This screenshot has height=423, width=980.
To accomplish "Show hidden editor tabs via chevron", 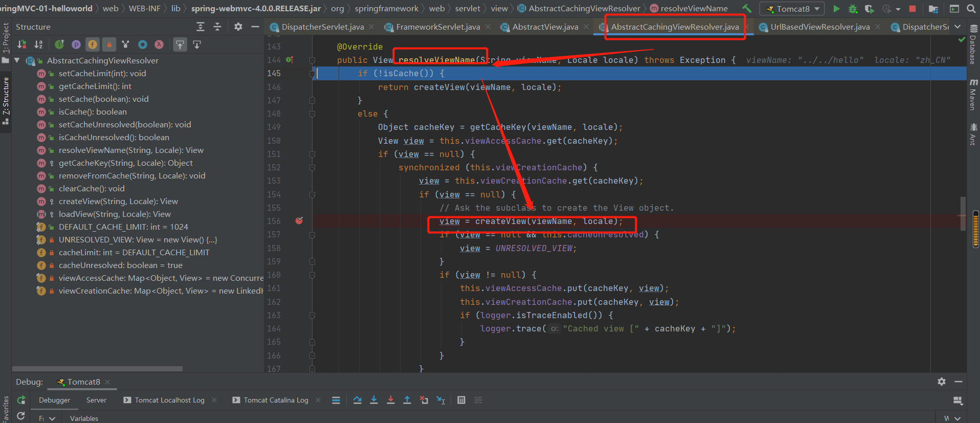I will click(957, 27).
